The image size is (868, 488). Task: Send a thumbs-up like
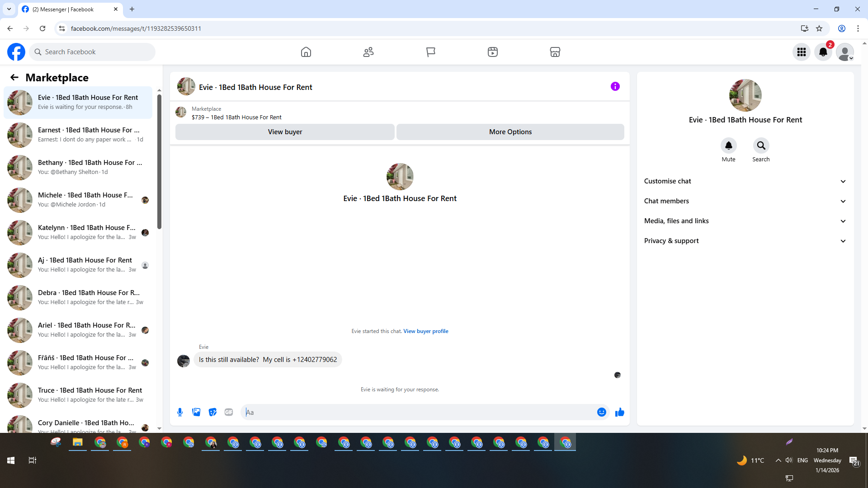point(619,412)
